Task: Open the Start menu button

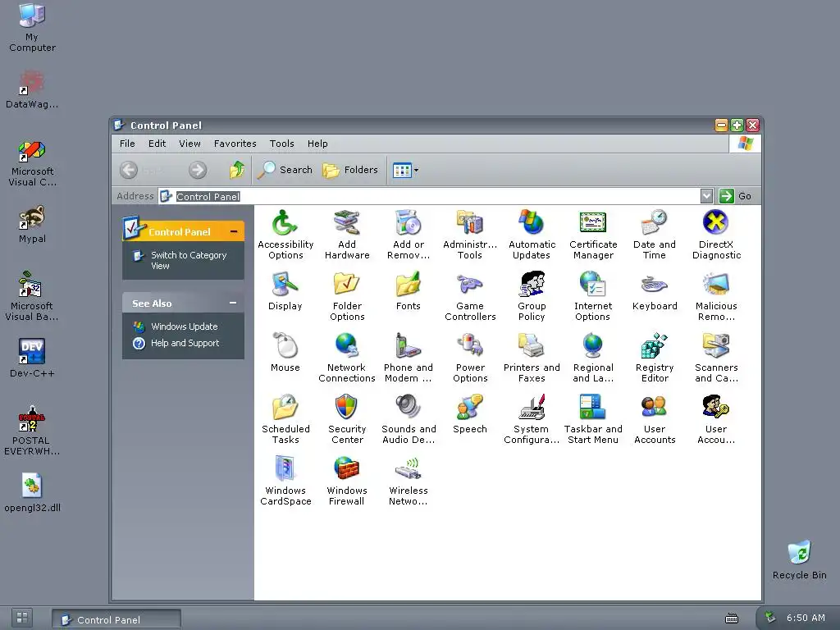Action: pos(22,618)
